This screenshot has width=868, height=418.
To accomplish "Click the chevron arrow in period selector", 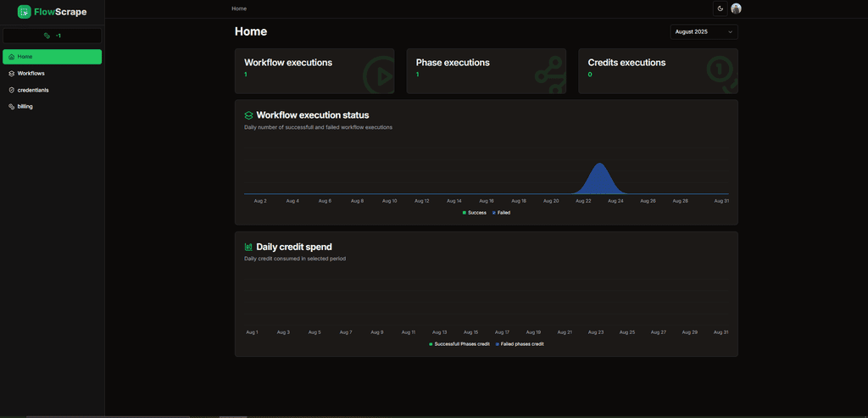I will (x=730, y=31).
